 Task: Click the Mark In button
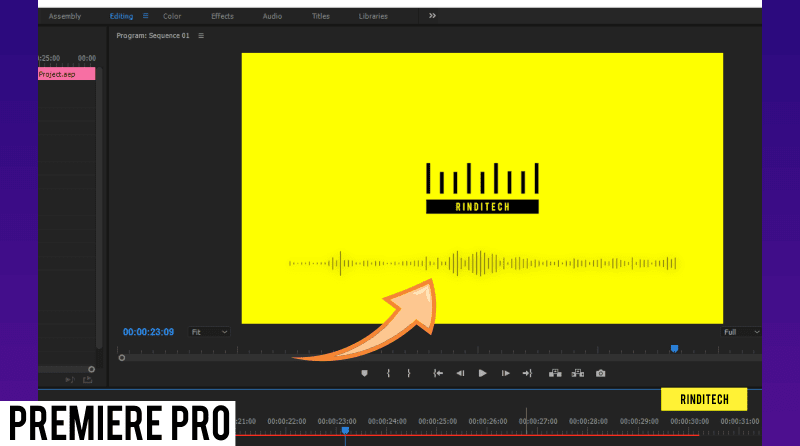click(x=388, y=374)
